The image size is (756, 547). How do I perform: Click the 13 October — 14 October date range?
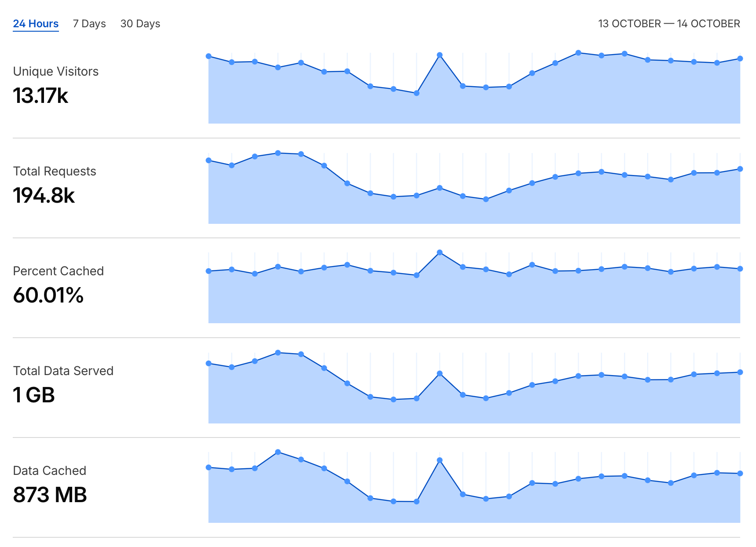[x=669, y=24]
